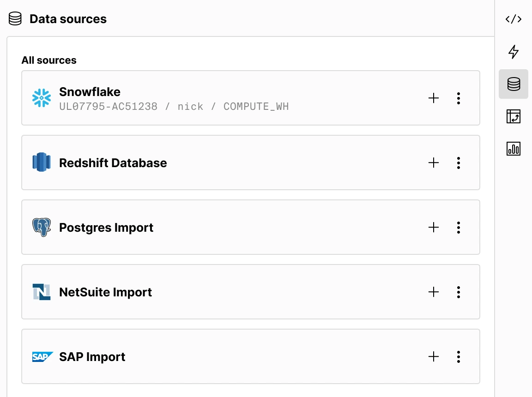
Task: Add from Redshift Database with plus icon
Action: coord(434,162)
